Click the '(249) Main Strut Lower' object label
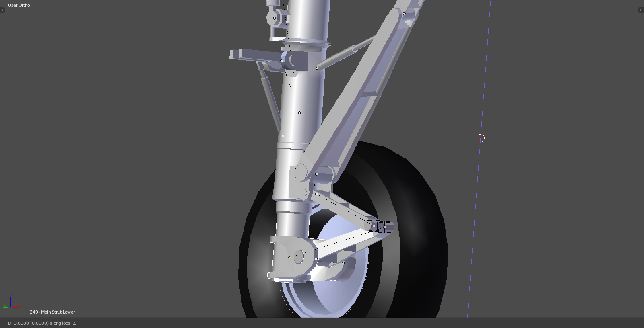644x328 pixels. pyautogui.click(x=52, y=312)
